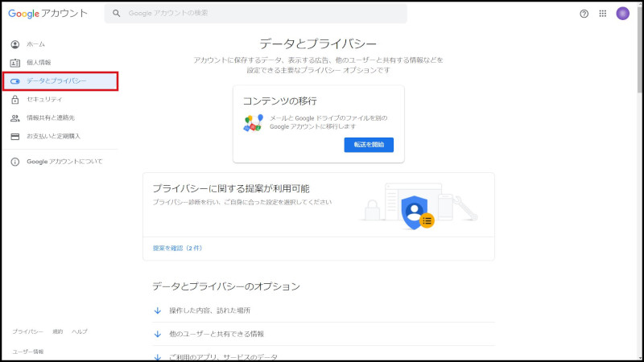
Task: Jump to 他のユーザーと共有できる情報 section
Action: [x=216, y=333]
